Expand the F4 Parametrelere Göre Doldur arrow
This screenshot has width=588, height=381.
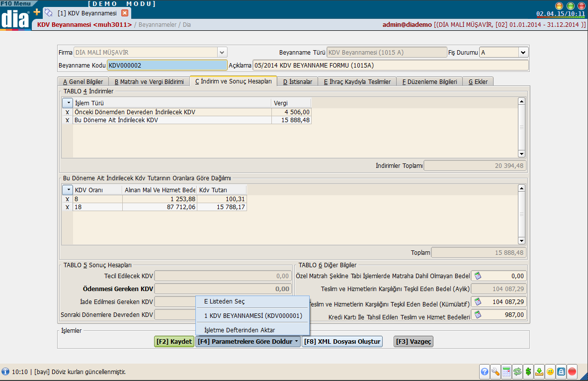coord(297,341)
